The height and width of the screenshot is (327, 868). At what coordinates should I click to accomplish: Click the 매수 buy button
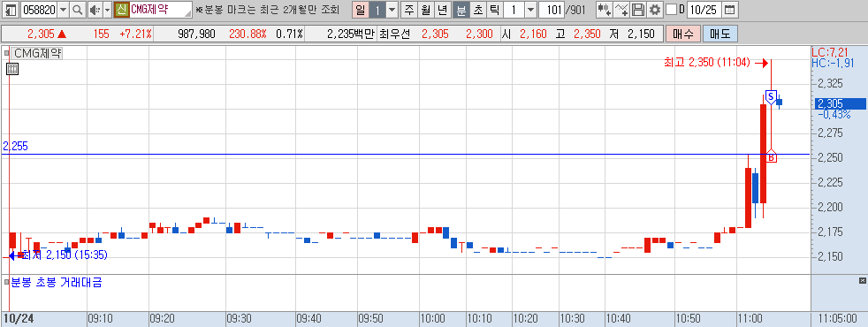pos(683,34)
